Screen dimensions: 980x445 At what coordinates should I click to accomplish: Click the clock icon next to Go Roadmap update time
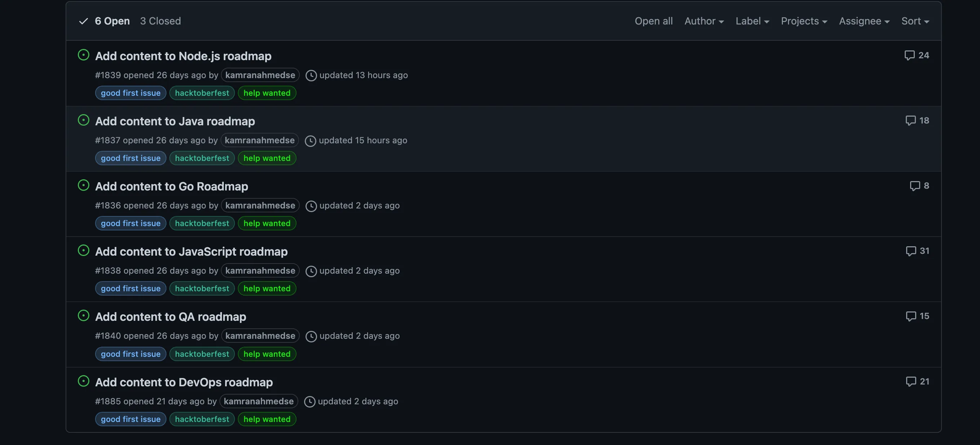pyautogui.click(x=311, y=206)
